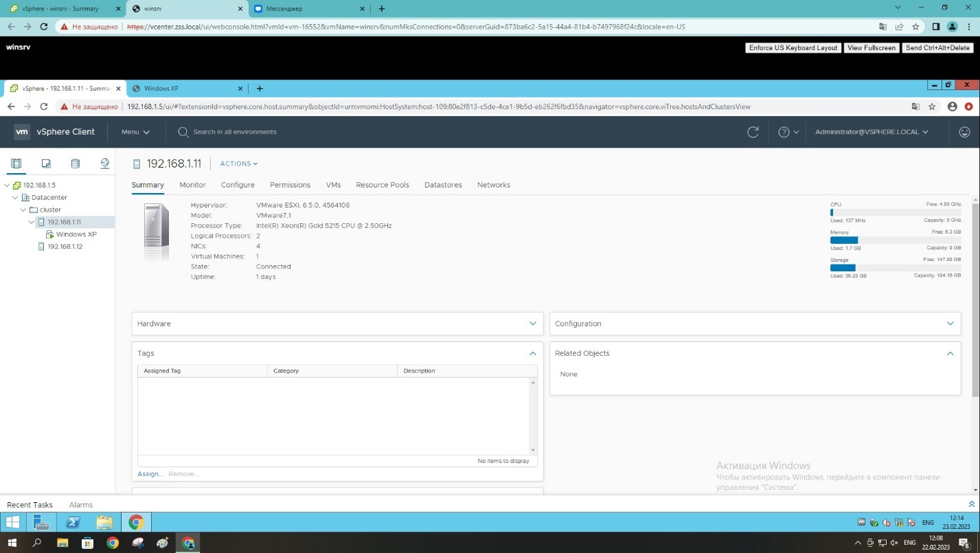This screenshot has height=553, width=980.
Task: Open File Explorer from inner taskbar
Action: [104, 523]
